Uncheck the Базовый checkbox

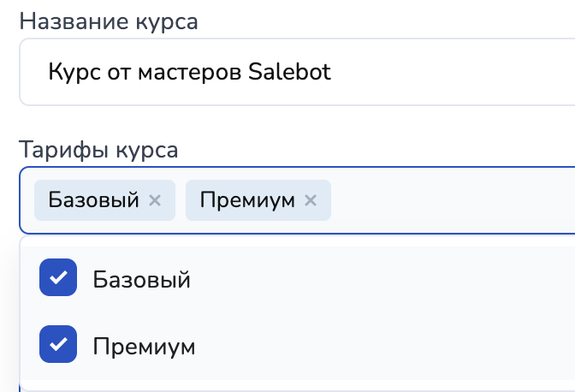tap(58, 279)
